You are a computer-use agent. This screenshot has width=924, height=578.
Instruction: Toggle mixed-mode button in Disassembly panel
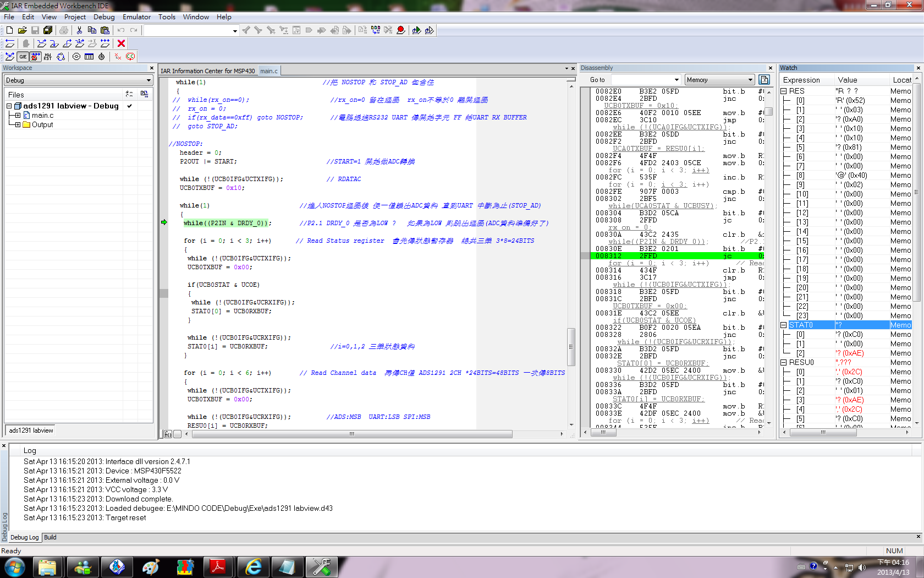click(764, 80)
